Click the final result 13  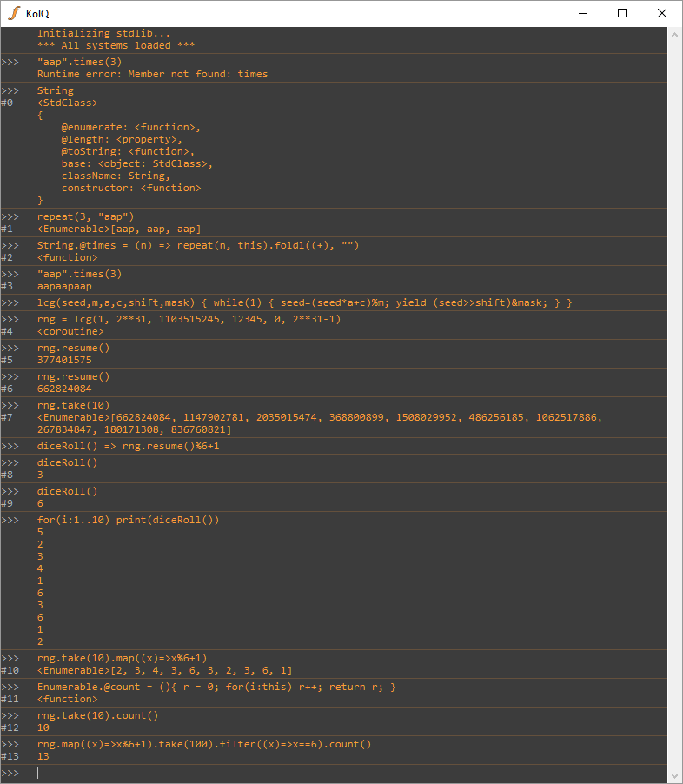[43, 756]
